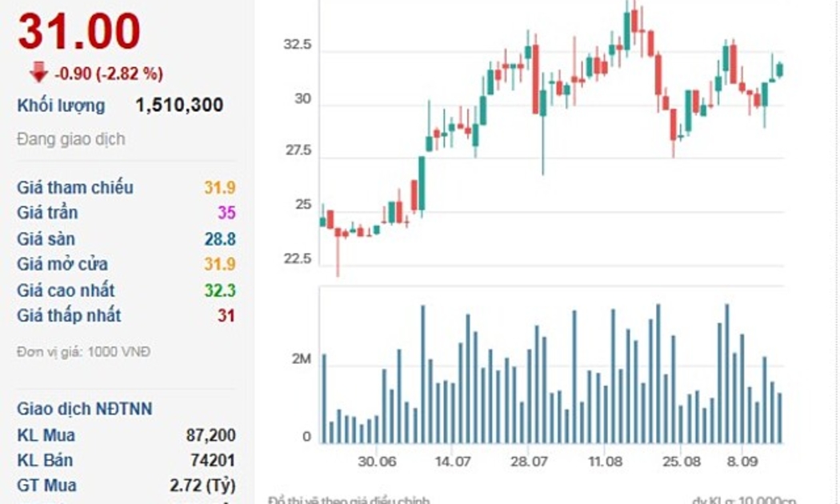Screen dimensions: 840x504
Task: Click the Giá cao nhất value 32.3
Action: pyautogui.click(x=219, y=290)
